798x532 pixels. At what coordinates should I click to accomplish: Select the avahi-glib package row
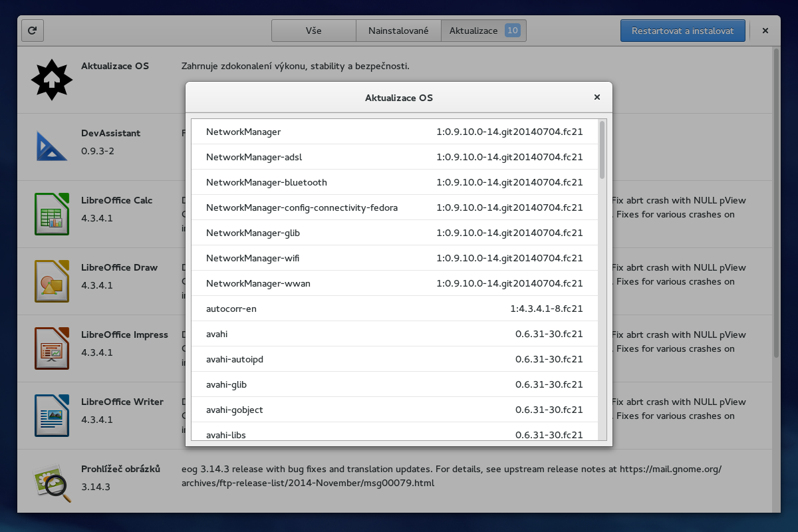pos(394,384)
